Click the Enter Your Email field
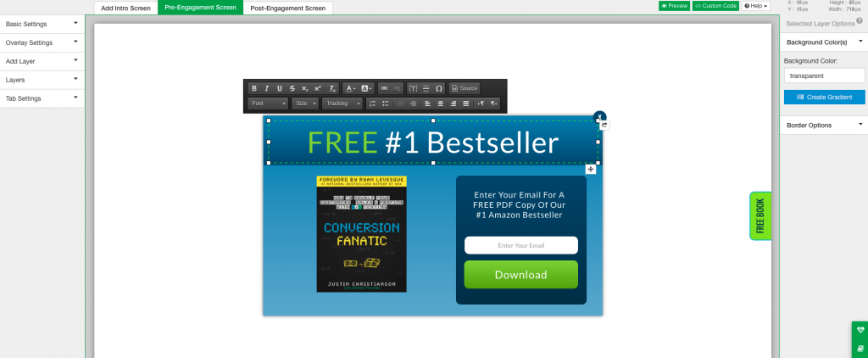 coord(521,245)
